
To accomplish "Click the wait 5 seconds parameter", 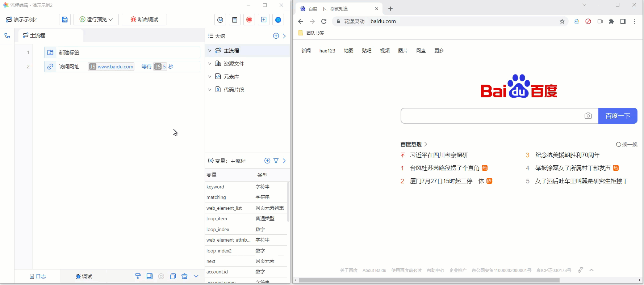I will coord(157,67).
